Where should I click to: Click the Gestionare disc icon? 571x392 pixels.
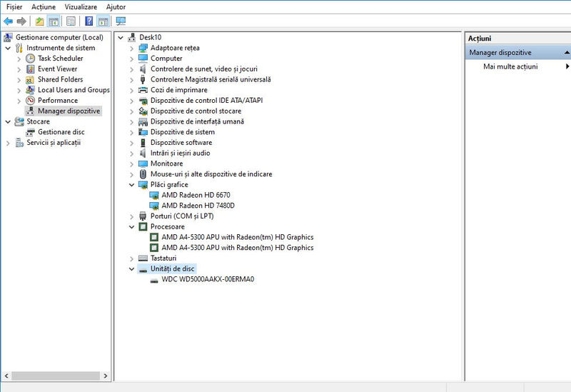click(30, 132)
